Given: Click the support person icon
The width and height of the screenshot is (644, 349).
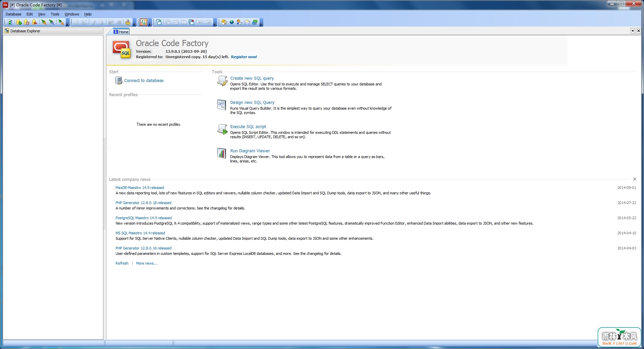Looking at the screenshot, I should click(239, 22).
